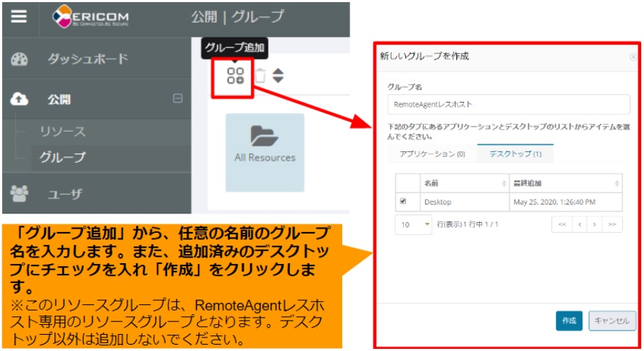Sort by the 名前 column header
Screen dimensions: 644x351
463,183
